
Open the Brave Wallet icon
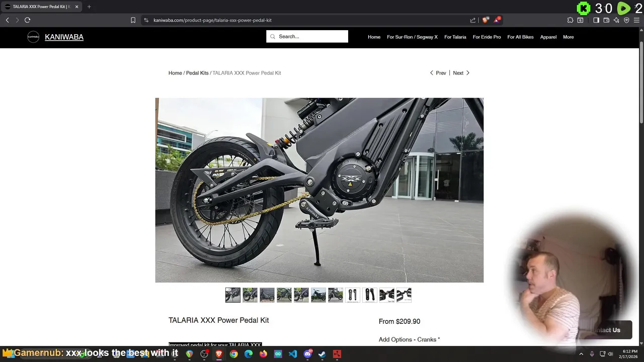[x=606, y=20]
